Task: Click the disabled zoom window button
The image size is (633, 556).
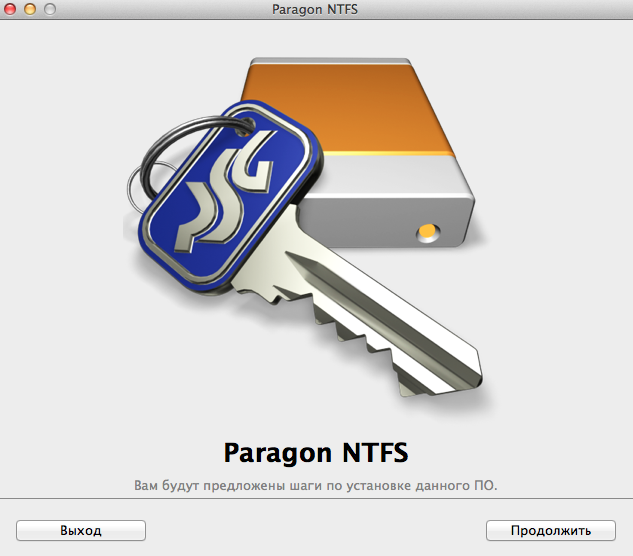Action: [x=50, y=8]
